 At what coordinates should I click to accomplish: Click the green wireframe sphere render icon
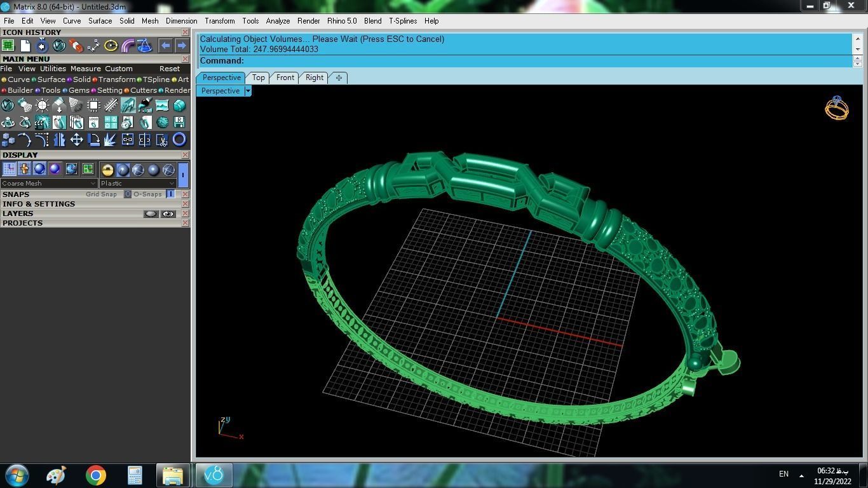point(162,122)
